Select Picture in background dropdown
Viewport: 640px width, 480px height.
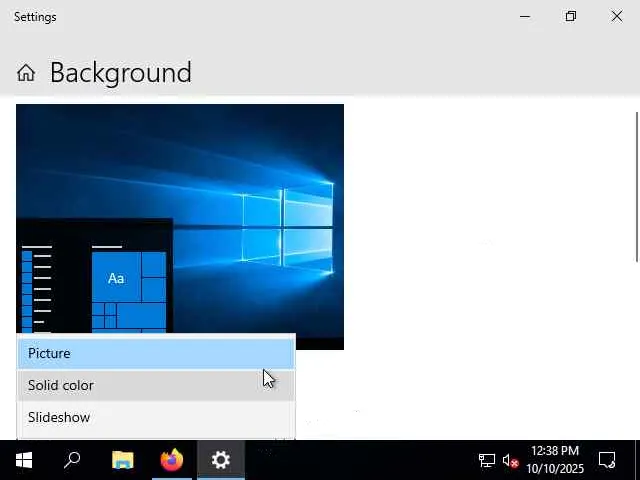pos(156,353)
